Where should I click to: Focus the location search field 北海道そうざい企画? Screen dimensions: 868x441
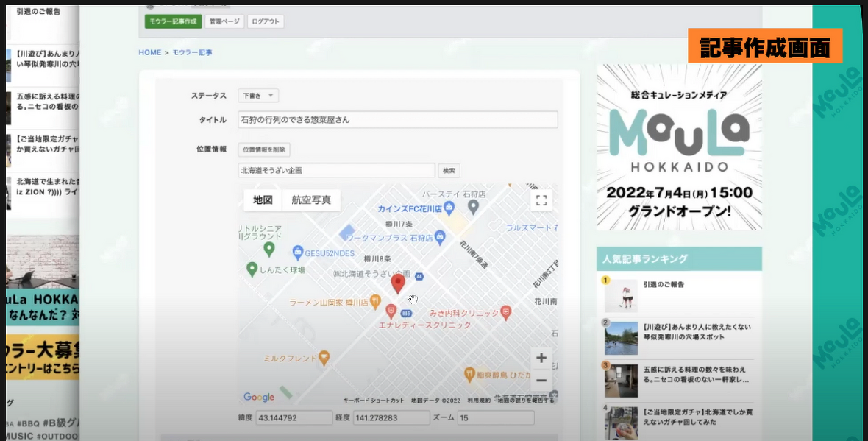pyautogui.click(x=337, y=170)
